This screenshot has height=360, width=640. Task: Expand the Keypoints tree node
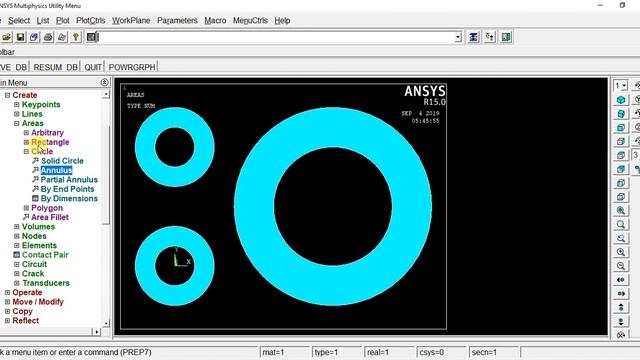[17, 104]
